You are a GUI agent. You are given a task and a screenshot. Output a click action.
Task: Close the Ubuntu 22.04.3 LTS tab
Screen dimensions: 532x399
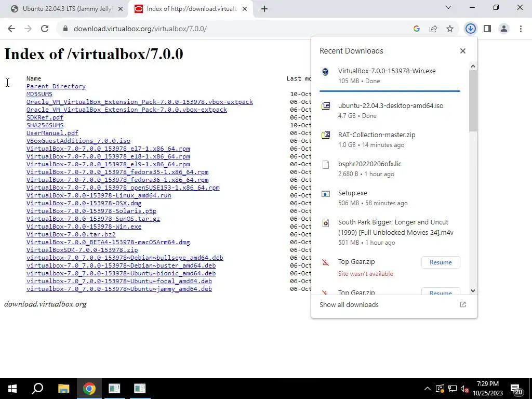(x=120, y=9)
